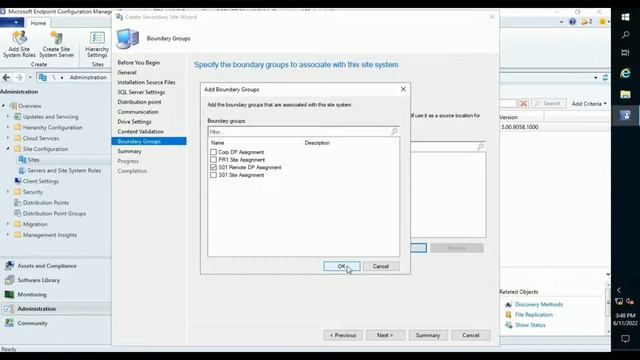Open File Replication related link
The image size is (640, 360).
[x=534, y=315]
